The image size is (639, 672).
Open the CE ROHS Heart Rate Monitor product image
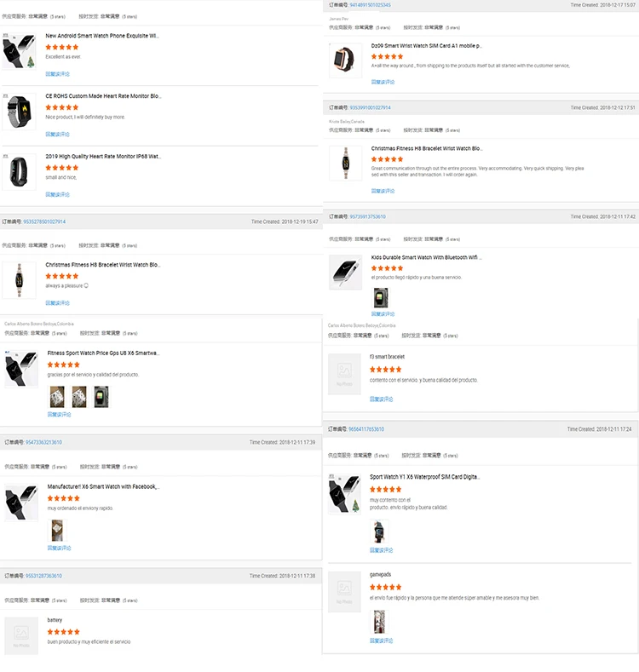pos(19,113)
